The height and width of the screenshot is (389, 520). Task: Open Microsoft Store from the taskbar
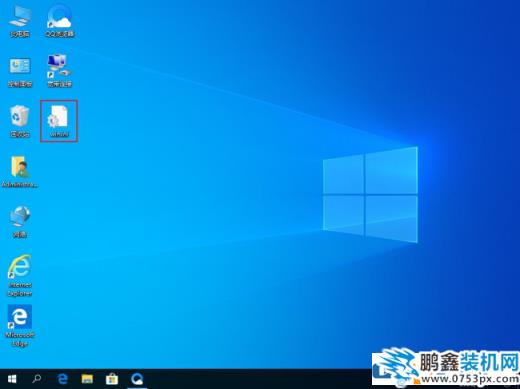point(112,379)
